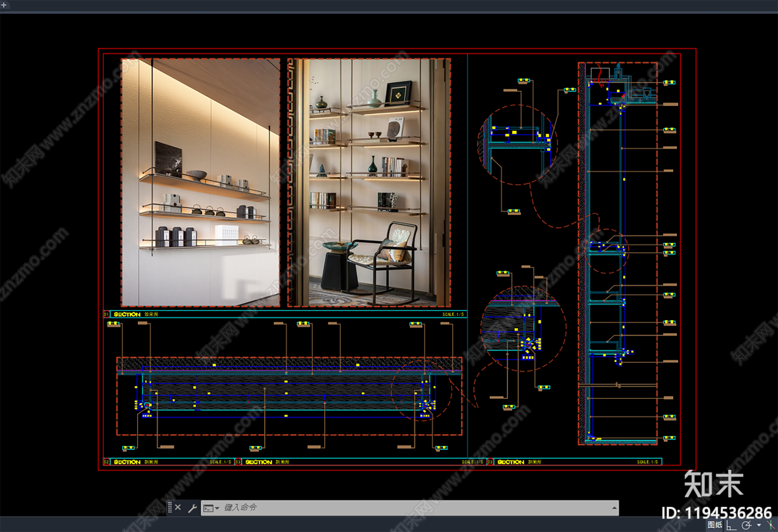Open a new drawing tab with plus icon

(3, 5)
